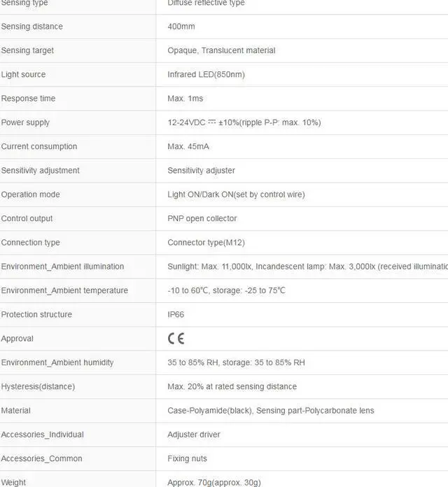Click the "IP66" protection structure value
This screenshot has width=448, height=487.
(176, 315)
